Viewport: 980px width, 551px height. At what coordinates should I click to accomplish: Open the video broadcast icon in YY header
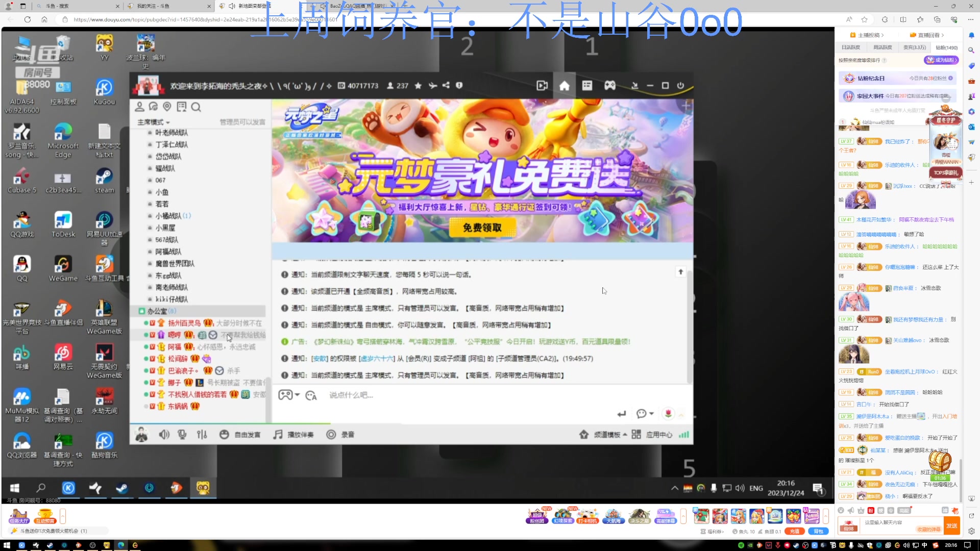pos(542,86)
